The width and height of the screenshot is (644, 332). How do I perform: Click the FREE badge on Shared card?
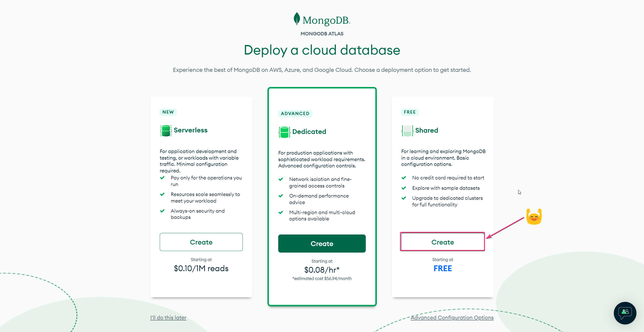410,112
